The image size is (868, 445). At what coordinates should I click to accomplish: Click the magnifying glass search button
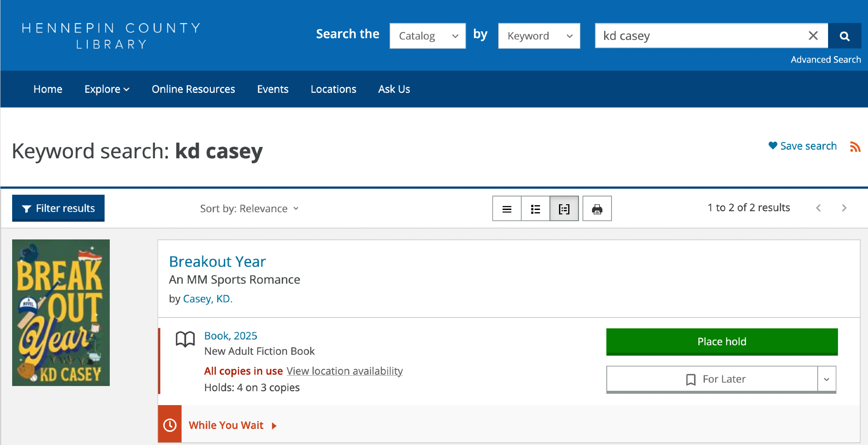pyautogui.click(x=844, y=36)
